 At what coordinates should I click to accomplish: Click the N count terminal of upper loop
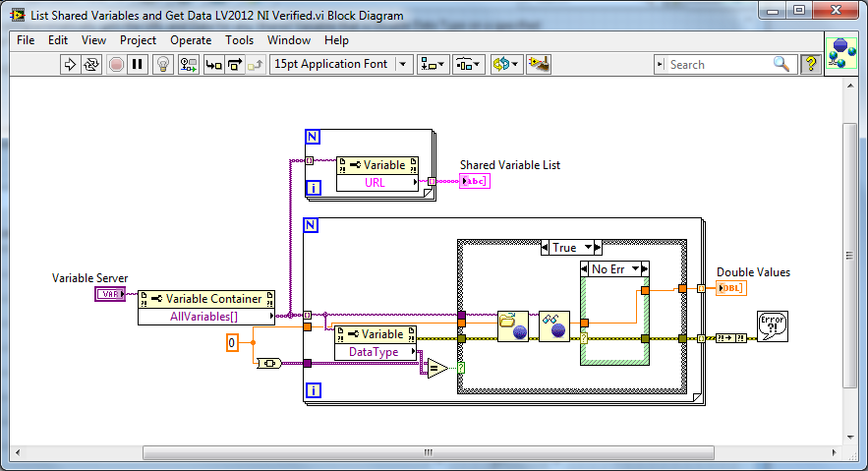click(x=313, y=137)
